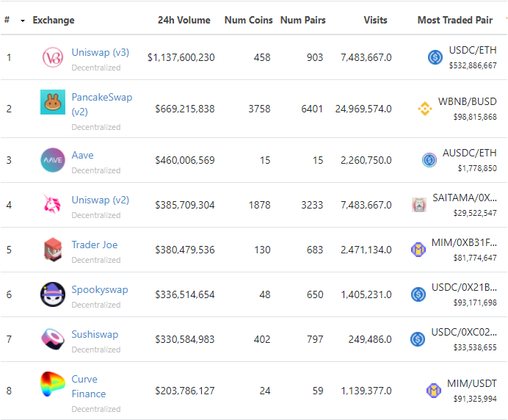The width and height of the screenshot is (508, 420).
Task: Click the USDC icon in Spookyswap row
Action: tap(418, 294)
